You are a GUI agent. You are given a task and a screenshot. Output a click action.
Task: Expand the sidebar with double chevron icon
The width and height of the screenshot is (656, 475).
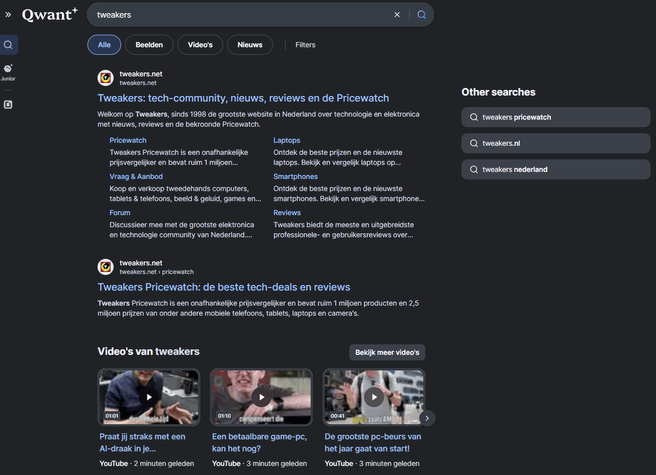click(x=8, y=15)
